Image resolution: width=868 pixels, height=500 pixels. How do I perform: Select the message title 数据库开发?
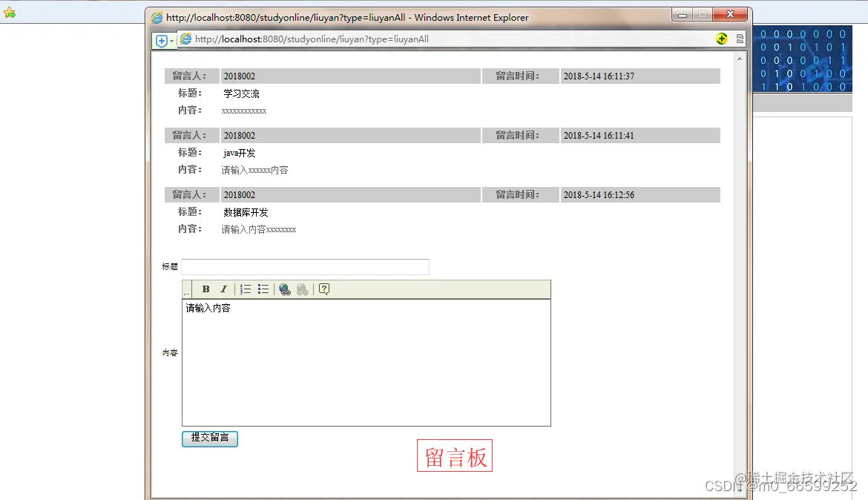point(246,212)
